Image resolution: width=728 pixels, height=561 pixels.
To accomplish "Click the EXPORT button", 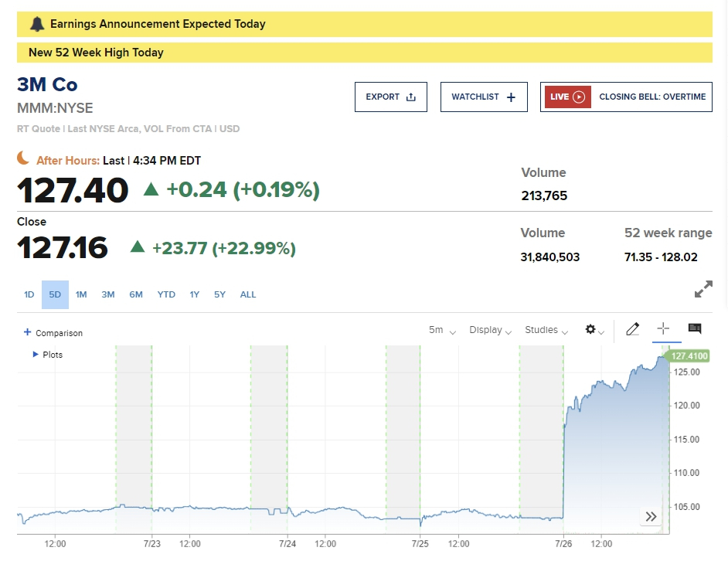I will click(x=390, y=97).
